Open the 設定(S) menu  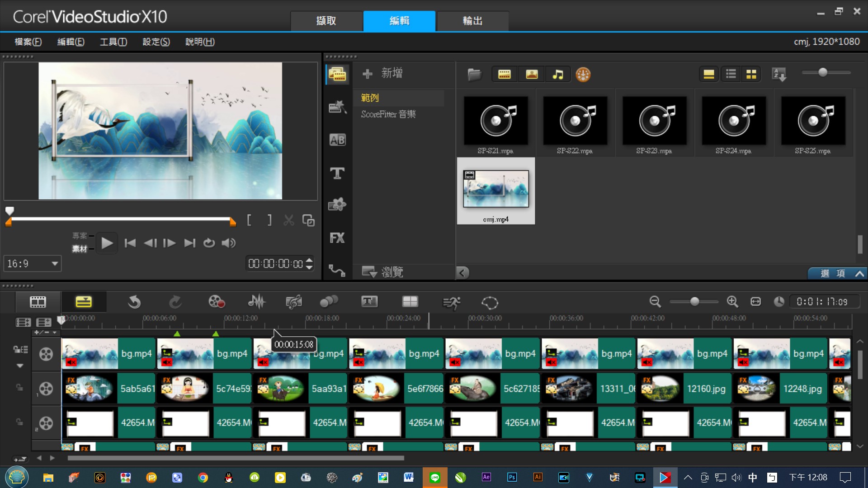[x=156, y=42]
